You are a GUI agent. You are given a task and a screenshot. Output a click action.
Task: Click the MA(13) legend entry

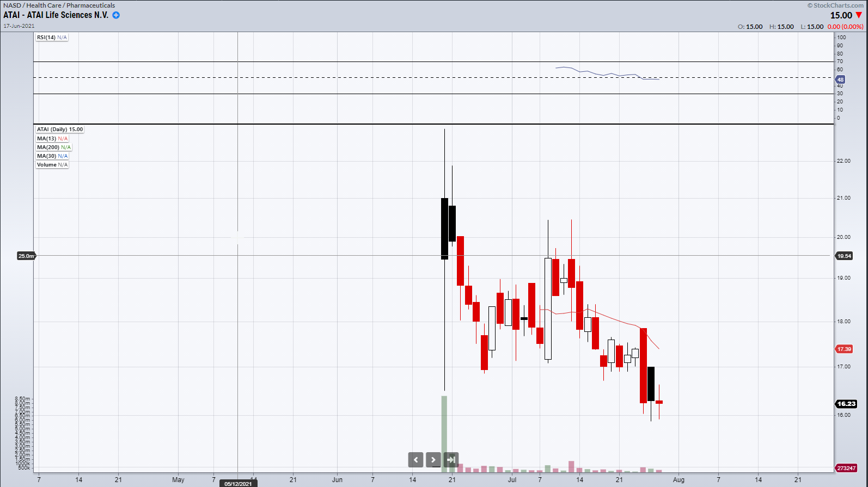(52, 139)
